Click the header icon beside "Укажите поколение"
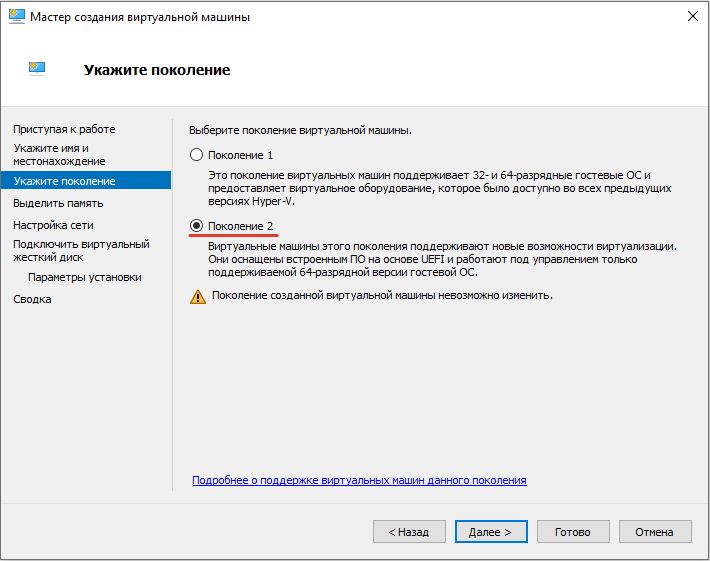Viewport: 710px width, 561px height. point(38,68)
